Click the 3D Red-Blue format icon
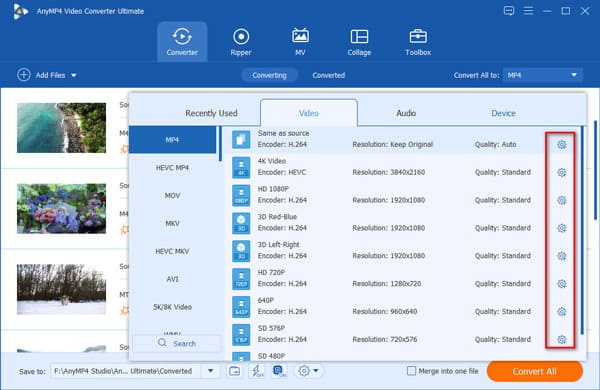Viewport: 600px width, 390px height. tap(241, 223)
